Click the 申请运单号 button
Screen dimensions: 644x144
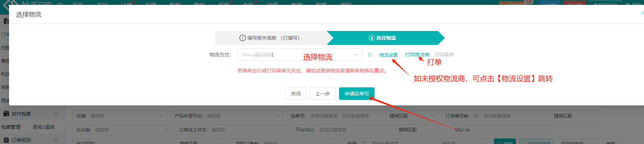coord(356,94)
